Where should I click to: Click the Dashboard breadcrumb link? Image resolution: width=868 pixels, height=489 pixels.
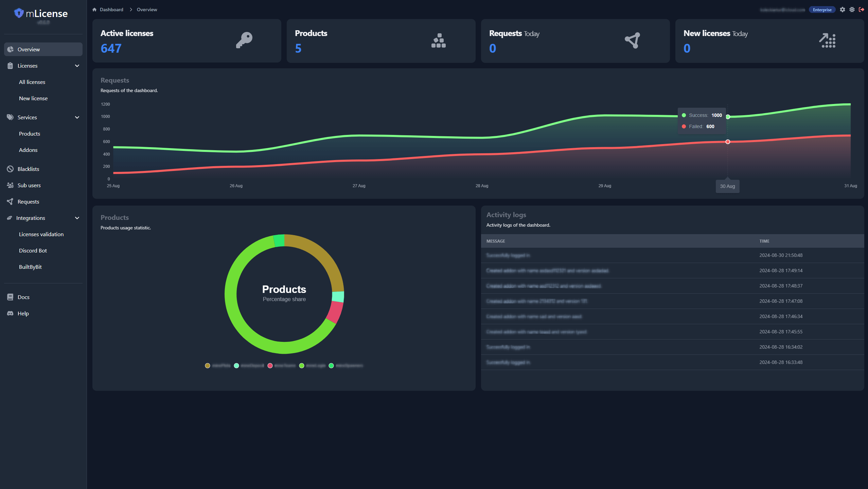tap(111, 10)
